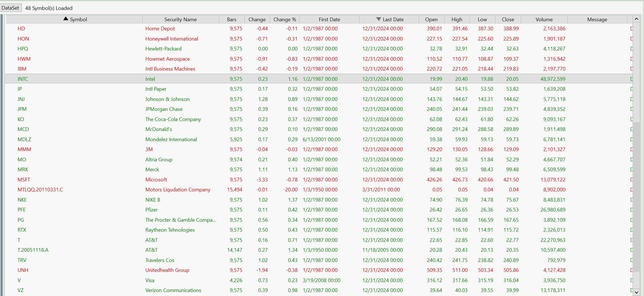This screenshot has height=296, width=644.
Task: Select the Unitedhealth Group row
Action: [x=167, y=270]
